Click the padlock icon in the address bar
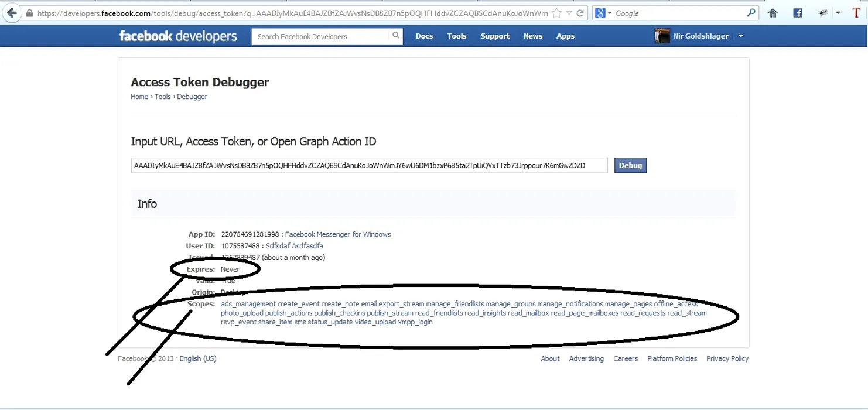 click(30, 13)
